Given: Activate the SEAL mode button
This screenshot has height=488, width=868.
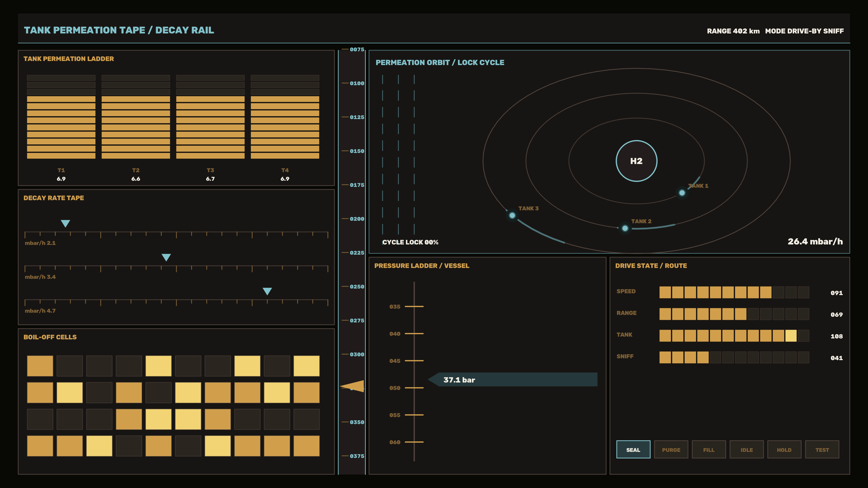Looking at the screenshot, I should 633,450.
